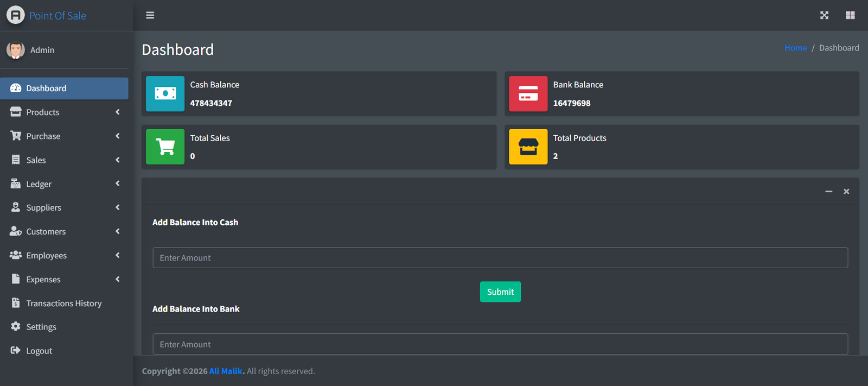This screenshot has width=868, height=386.
Task: Click Logout in the sidebar
Action: 64,350
